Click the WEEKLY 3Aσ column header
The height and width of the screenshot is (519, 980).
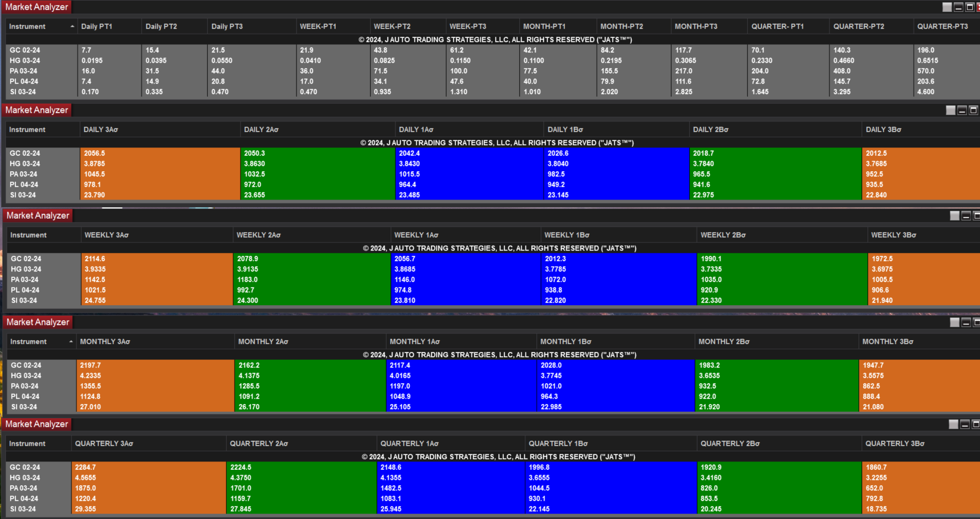click(157, 235)
